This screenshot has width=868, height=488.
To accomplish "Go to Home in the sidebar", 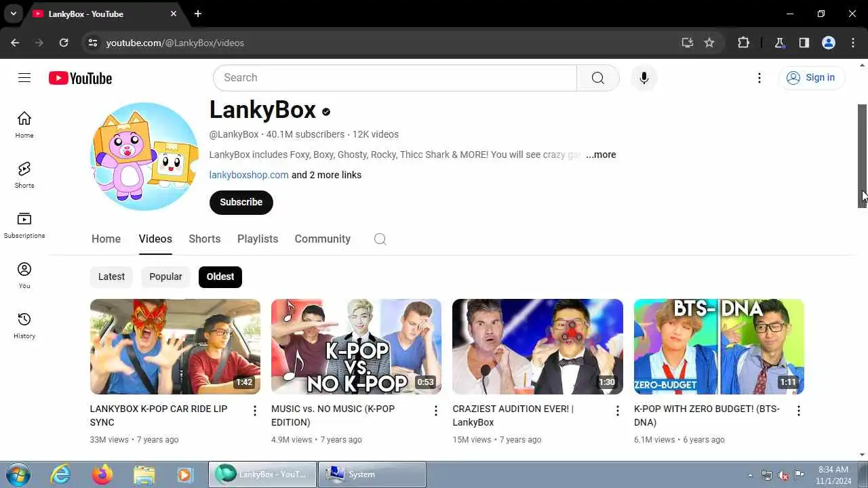I will tap(24, 125).
